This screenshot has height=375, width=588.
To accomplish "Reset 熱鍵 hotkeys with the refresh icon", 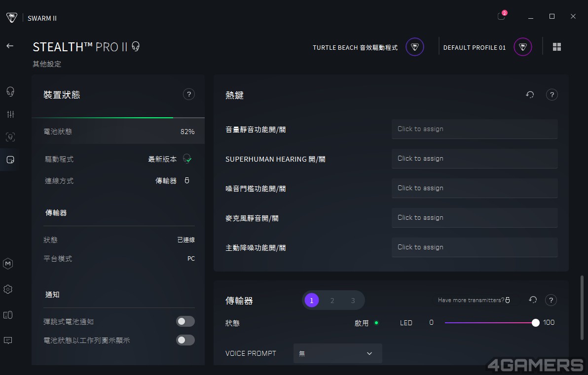I will tap(530, 95).
